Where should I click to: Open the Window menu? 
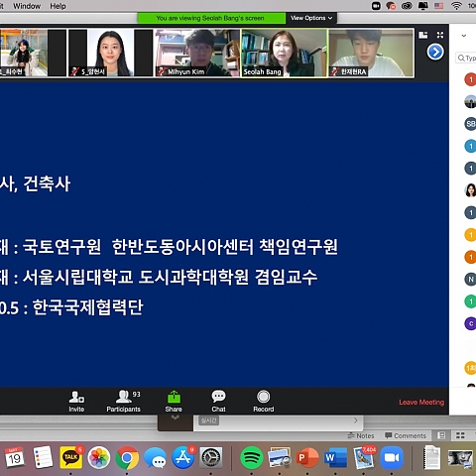pyautogui.click(x=27, y=6)
